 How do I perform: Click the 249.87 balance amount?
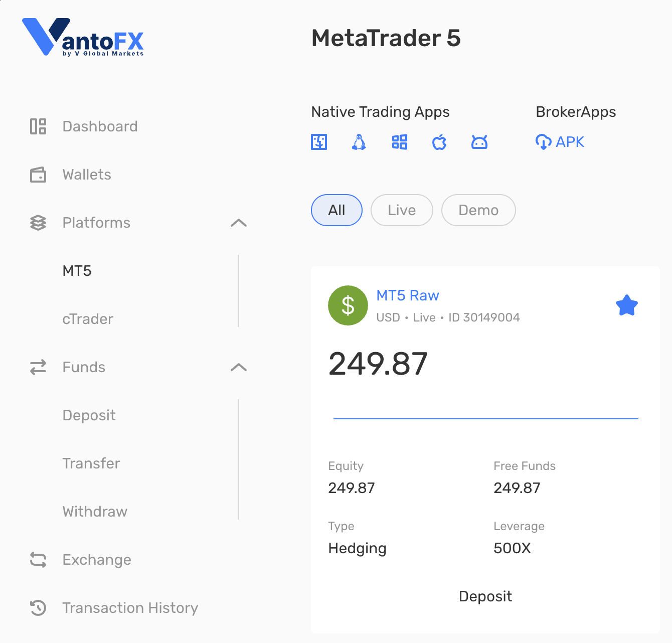point(378,364)
